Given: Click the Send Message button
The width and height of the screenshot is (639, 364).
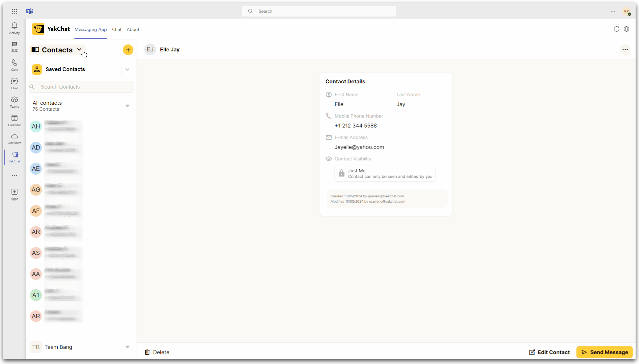Looking at the screenshot, I should 604,352.
